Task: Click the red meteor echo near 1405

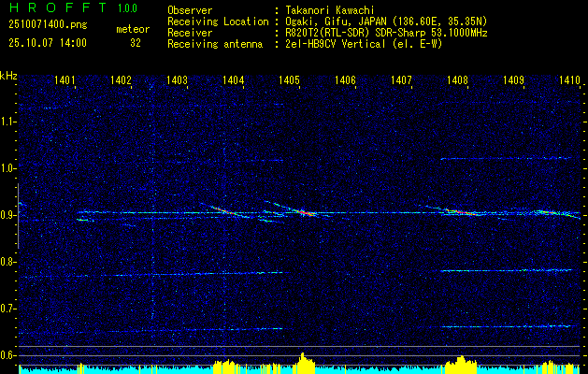Action: tap(307, 212)
